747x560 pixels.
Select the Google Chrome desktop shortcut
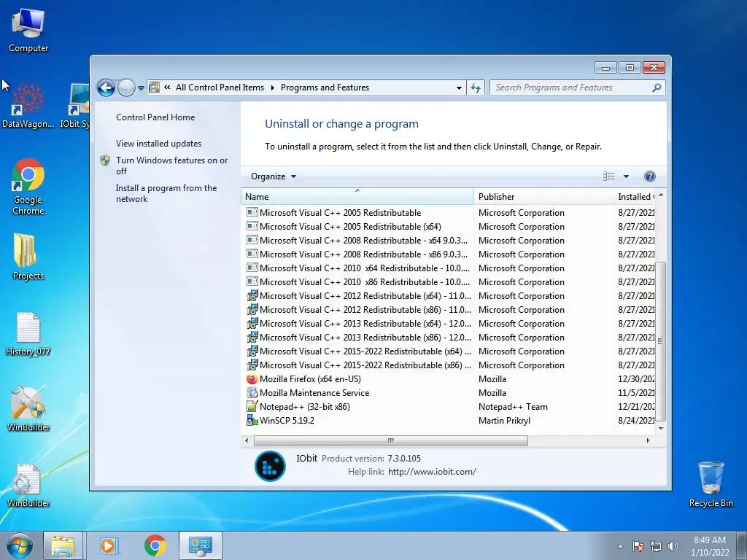(x=28, y=187)
